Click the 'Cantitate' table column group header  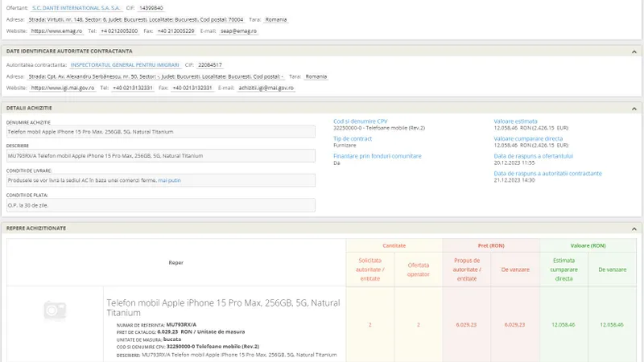click(x=394, y=245)
